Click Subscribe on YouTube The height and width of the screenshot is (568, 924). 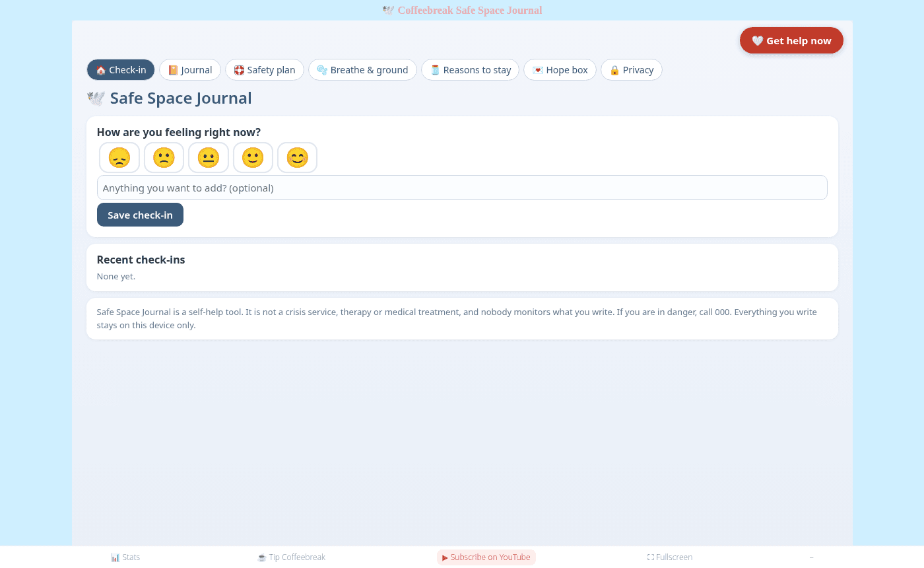pyautogui.click(x=486, y=557)
